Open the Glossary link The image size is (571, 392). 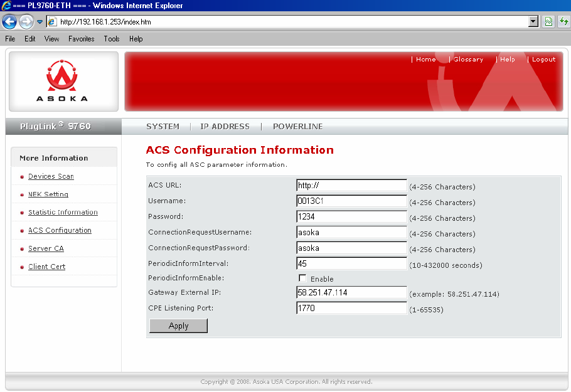pyautogui.click(x=468, y=60)
